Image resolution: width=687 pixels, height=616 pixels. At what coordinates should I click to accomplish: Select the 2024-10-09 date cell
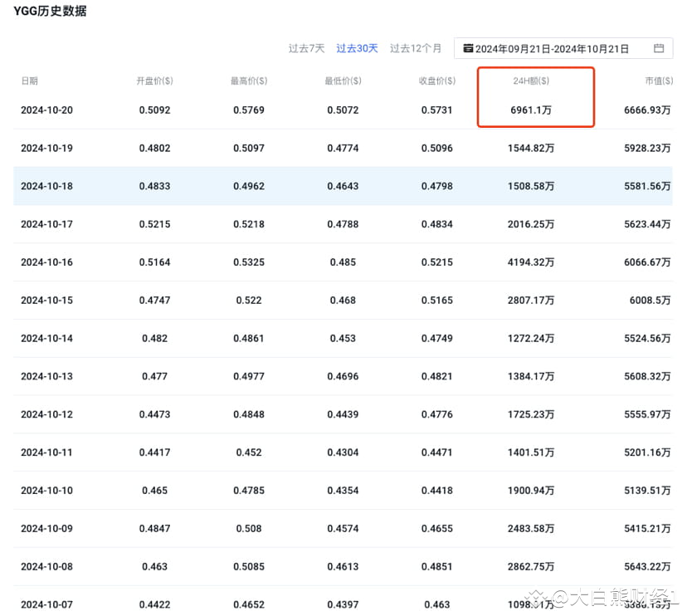pyautogui.click(x=47, y=529)
